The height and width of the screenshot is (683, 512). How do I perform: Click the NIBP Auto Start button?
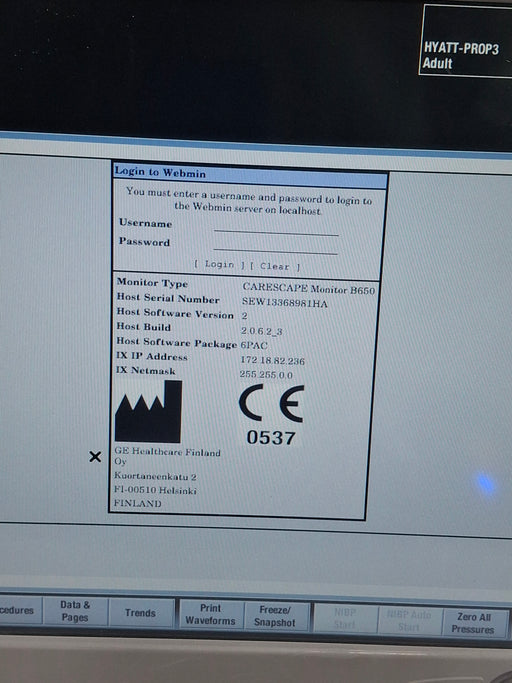tap(409, 620)
